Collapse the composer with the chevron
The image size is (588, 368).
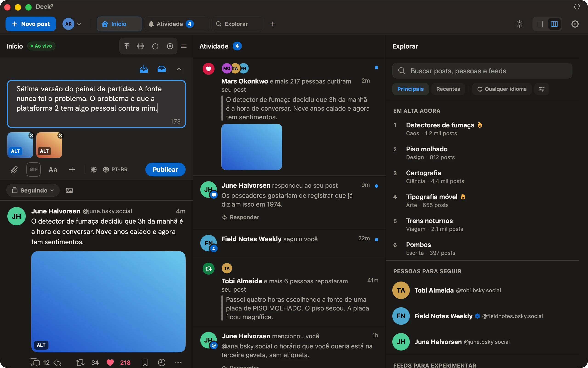[x=179, y=69]
